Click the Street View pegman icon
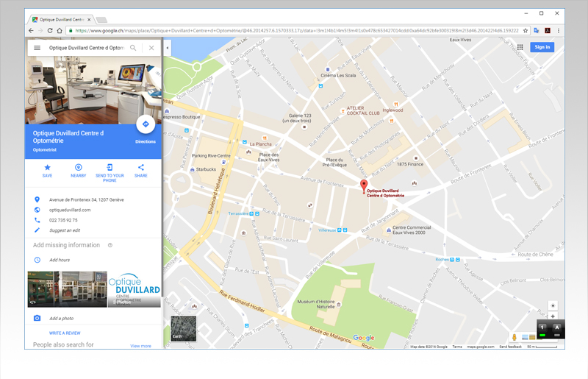The width and height of the screenshot is (588, 379). pyautogui.click(x=514, y=337)
